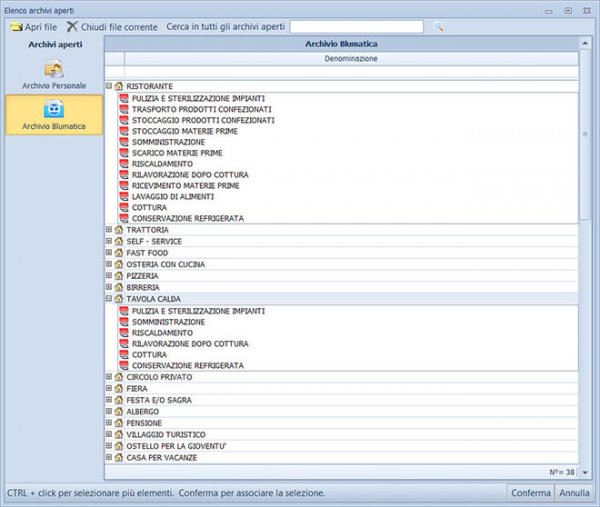
Task: Open a file with Apri file
Action: [33, 27]
